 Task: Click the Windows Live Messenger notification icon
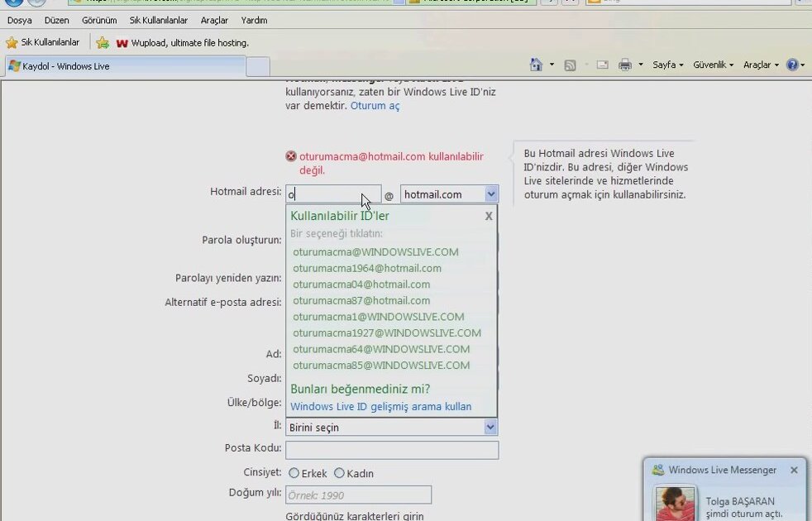coord(658,471)
